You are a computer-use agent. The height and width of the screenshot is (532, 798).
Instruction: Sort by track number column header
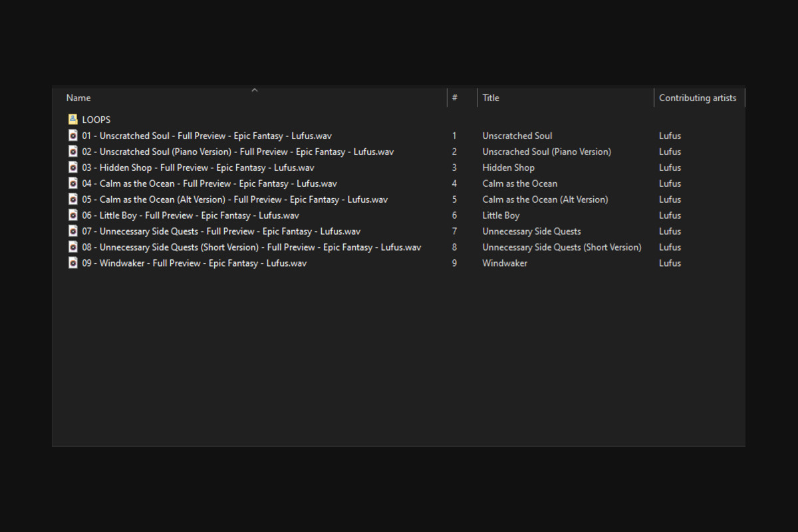click(455, 98)
